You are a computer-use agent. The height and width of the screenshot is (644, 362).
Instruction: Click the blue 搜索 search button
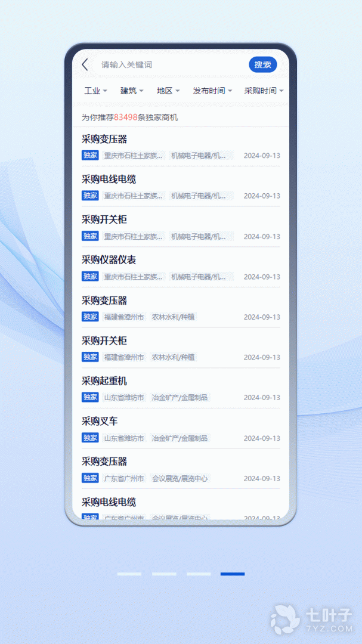pos(262,64)
